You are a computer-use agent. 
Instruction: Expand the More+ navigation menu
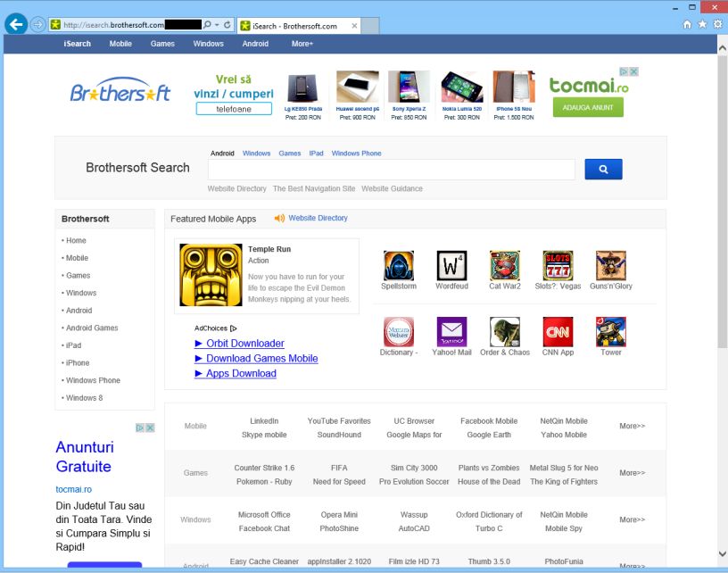[x=302, y=44]
